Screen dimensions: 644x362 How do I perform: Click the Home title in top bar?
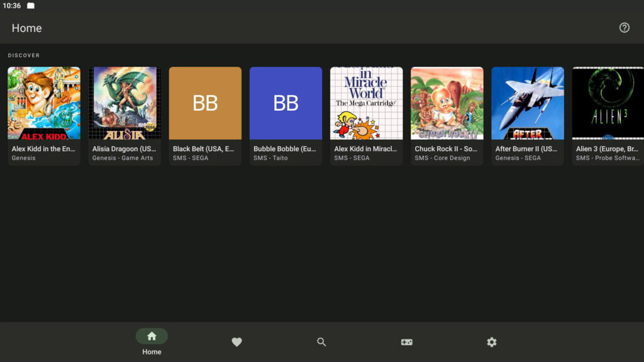coord(26,28)
